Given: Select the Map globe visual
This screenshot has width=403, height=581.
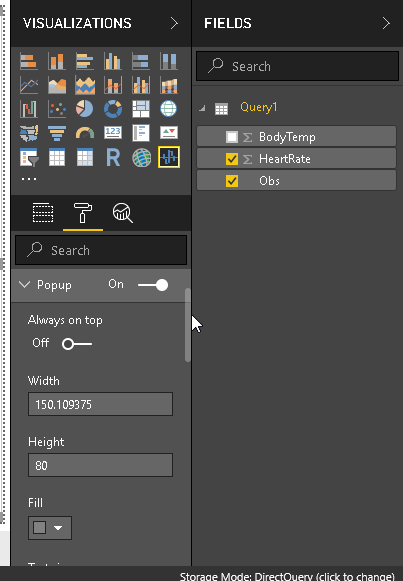Looking at the screenshot, I should tap(169, 109).
